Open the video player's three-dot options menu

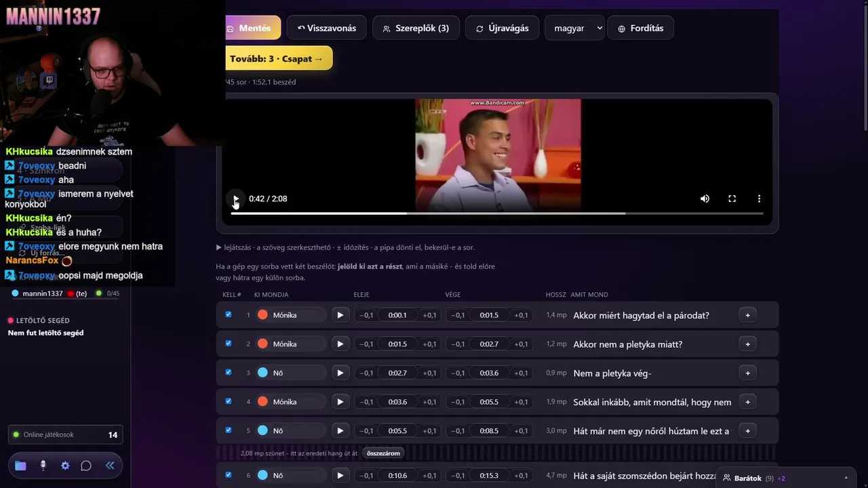click(x=759, y=199)
